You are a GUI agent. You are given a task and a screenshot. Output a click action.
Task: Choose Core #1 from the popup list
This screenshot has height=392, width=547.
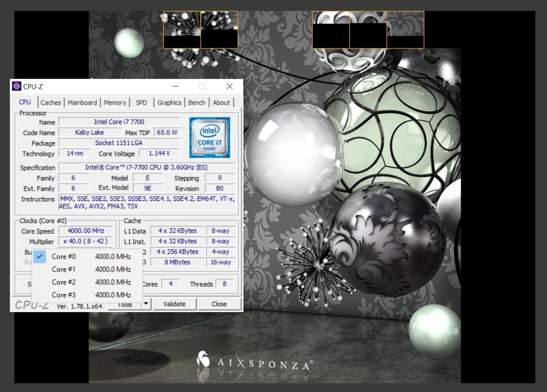(87, 269)
